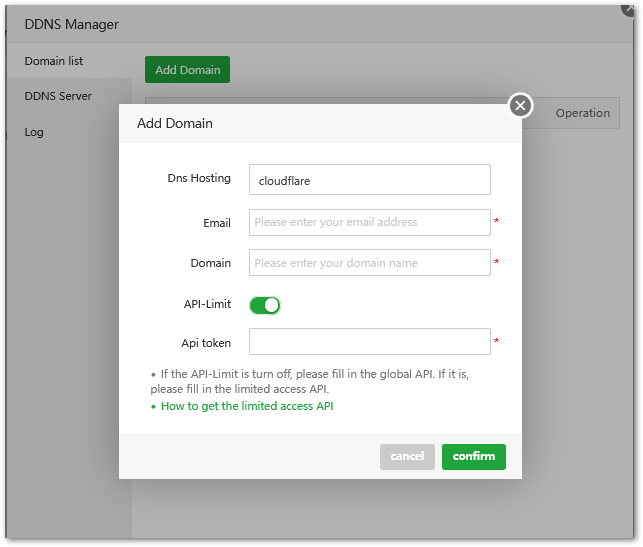The width and height of the screenshot is (643, 547).
Task: Open the DDNS Server tab
Action: tap(58, 96)
